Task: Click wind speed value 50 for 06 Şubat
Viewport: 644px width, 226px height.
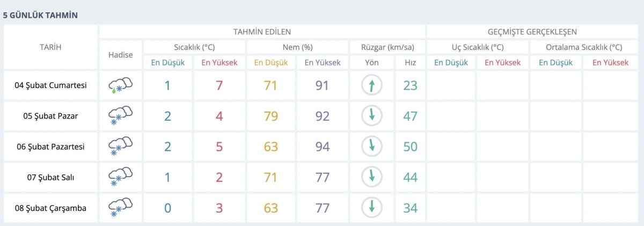Action: (410, 147)
